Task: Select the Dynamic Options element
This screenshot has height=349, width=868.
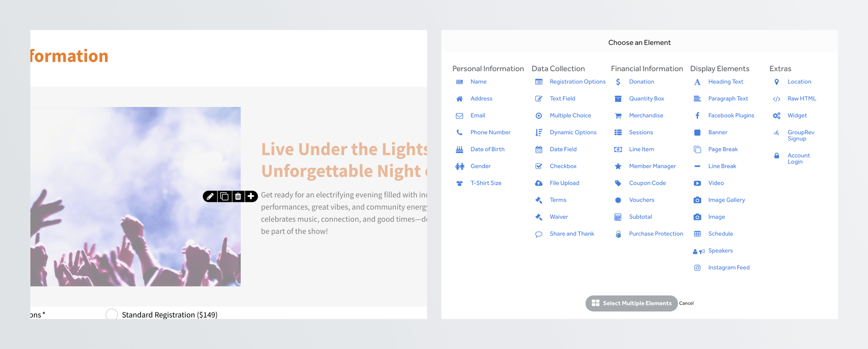Action: pyautogui.click(x=573, y=133)
